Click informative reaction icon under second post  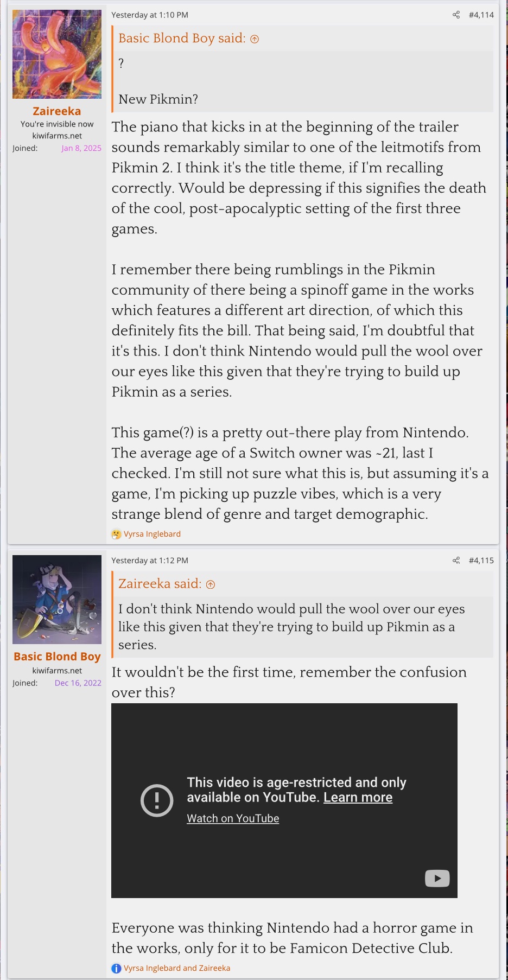[116, 968]
